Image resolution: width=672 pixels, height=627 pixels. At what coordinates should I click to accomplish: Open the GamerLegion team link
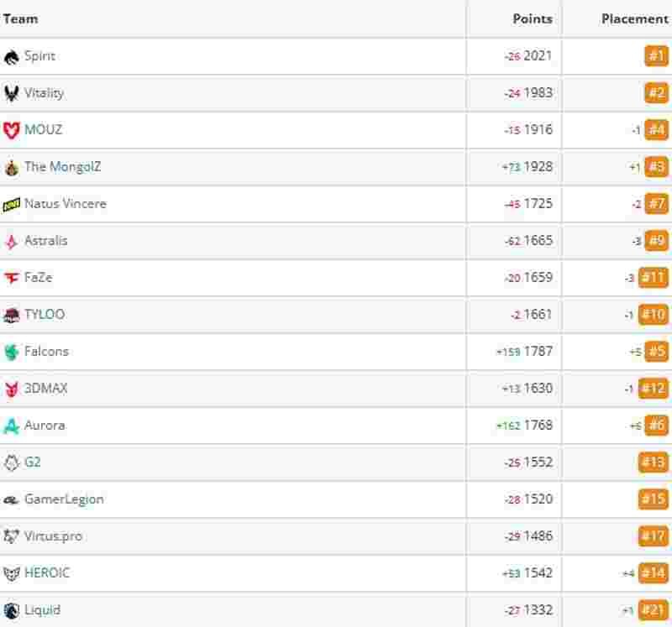pos(65,499)
